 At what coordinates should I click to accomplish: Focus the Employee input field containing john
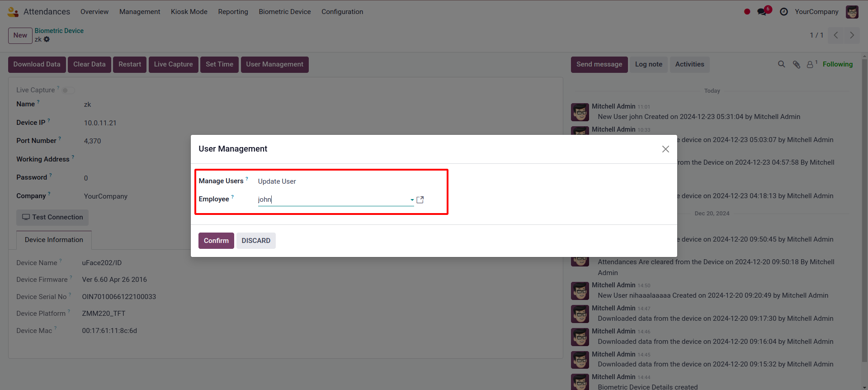[333, 200]
